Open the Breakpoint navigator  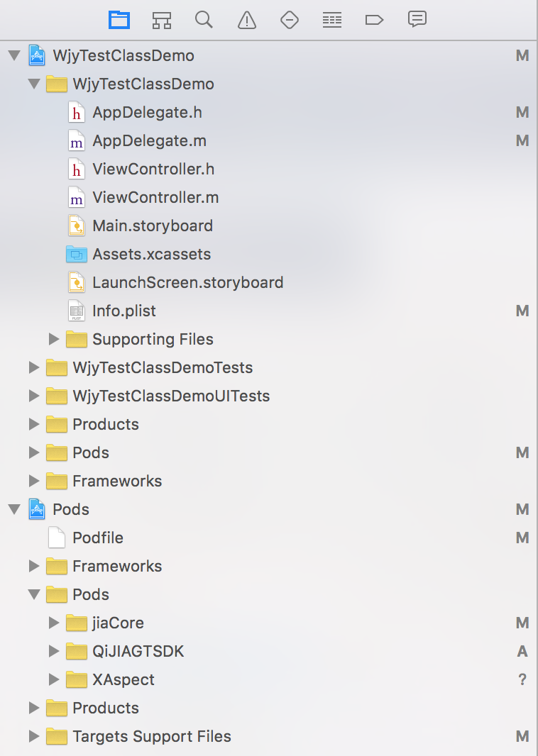(374, 20)
